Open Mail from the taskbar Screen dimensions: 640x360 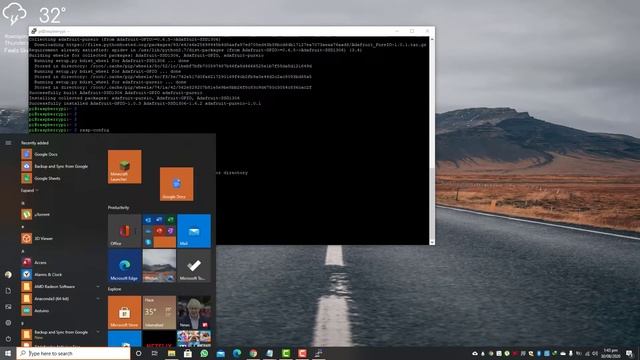[220, 353]
